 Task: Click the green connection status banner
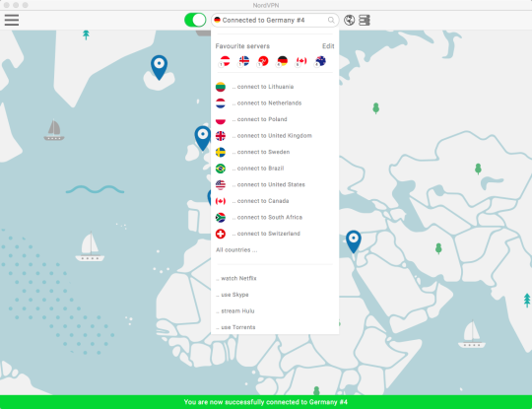266,402
